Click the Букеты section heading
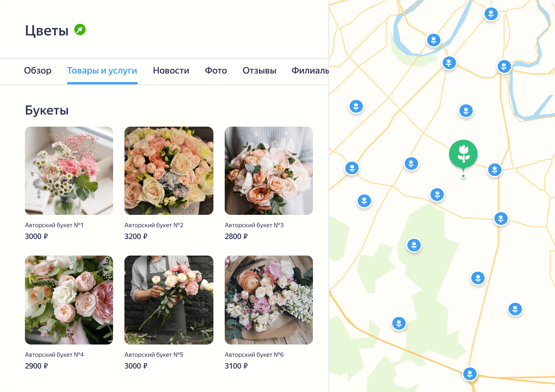The width and height of the screenshot is (555, 392). tap(47, 110)
